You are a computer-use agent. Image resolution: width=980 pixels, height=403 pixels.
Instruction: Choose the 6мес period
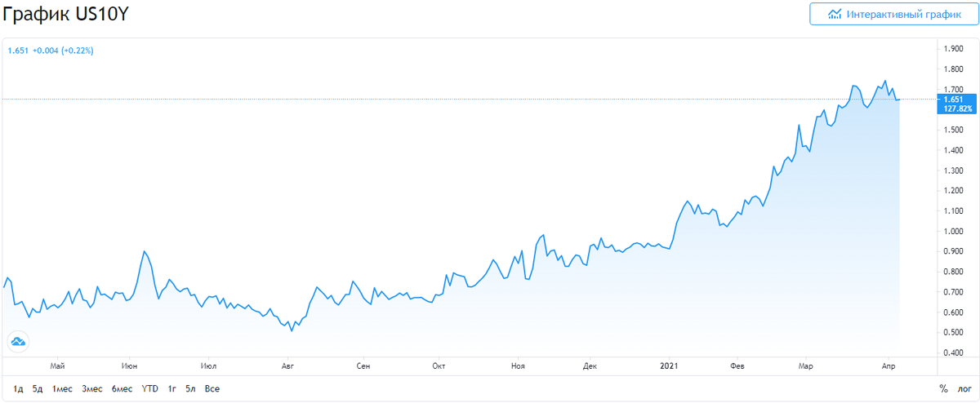[x=122, y=389]
